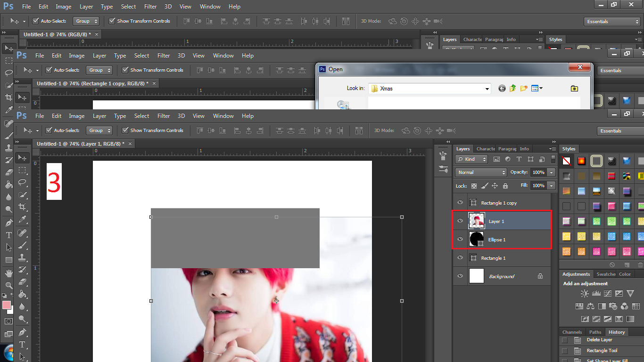Open the Normal blend mode dropdown
Viewport: 644px width, 362px height.
point(481,172)
